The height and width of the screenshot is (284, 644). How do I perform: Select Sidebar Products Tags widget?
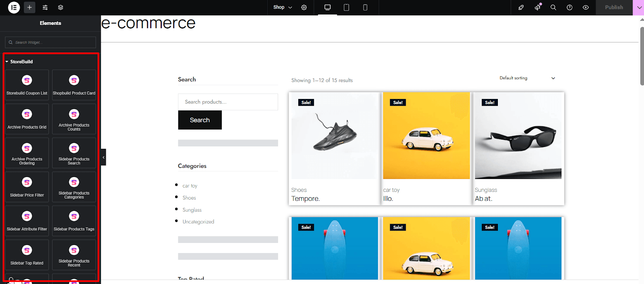(74, 221)
